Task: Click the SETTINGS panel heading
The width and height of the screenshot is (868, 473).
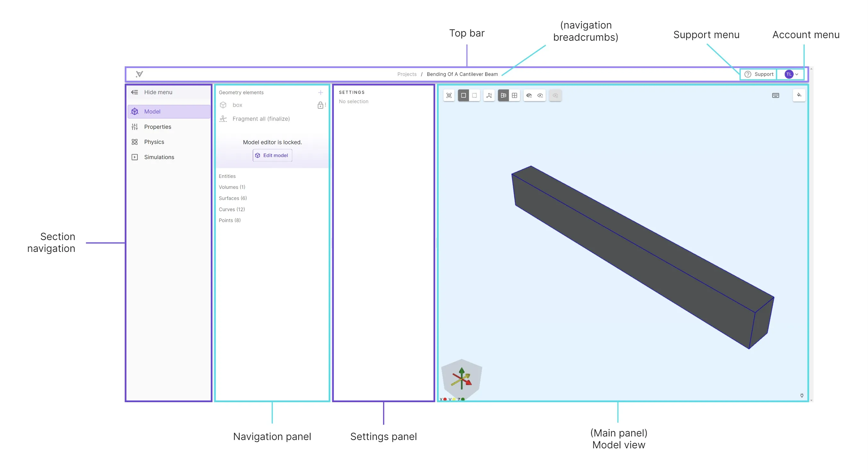Action: click(351, 92)
